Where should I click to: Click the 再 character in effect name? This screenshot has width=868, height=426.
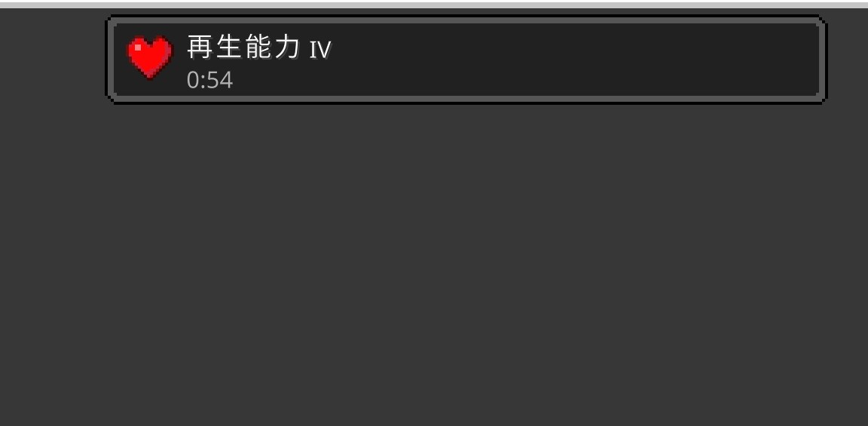200,47
